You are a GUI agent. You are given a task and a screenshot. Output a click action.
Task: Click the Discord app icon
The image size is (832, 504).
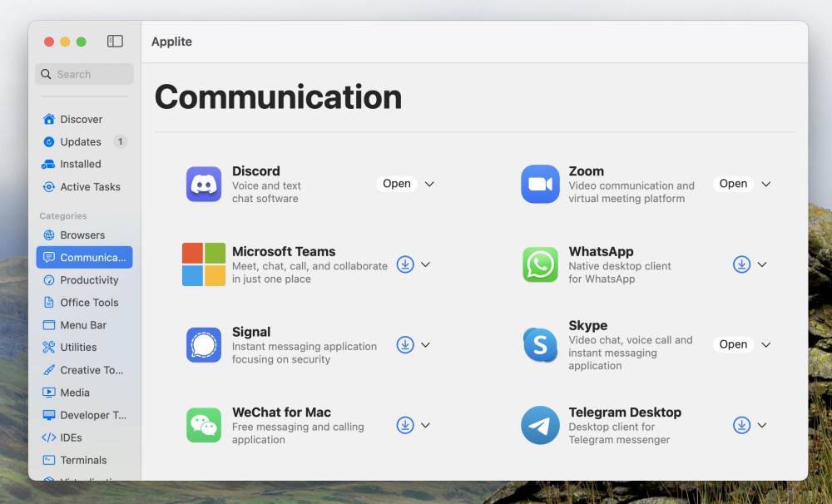pos(204,184)
